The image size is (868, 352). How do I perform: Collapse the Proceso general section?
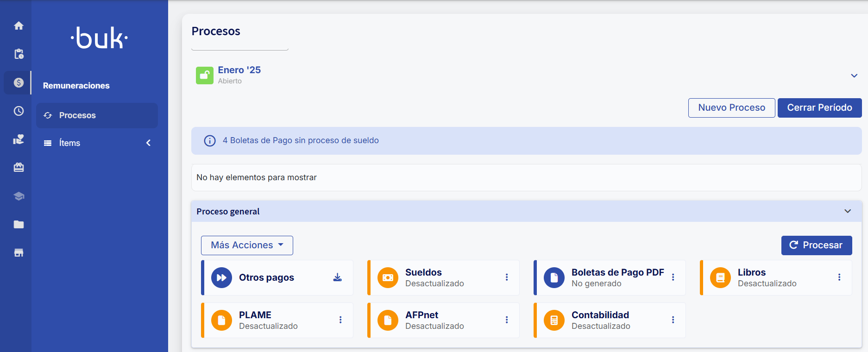848,211
